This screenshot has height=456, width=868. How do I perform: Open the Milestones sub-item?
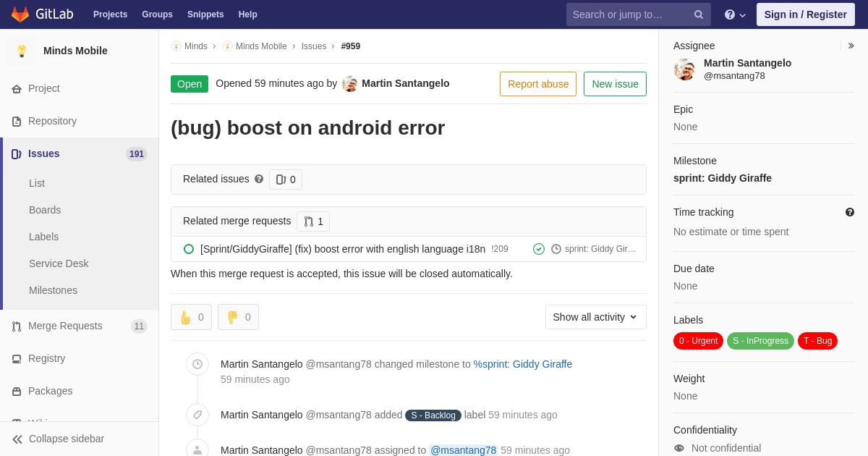click(53, 290)
